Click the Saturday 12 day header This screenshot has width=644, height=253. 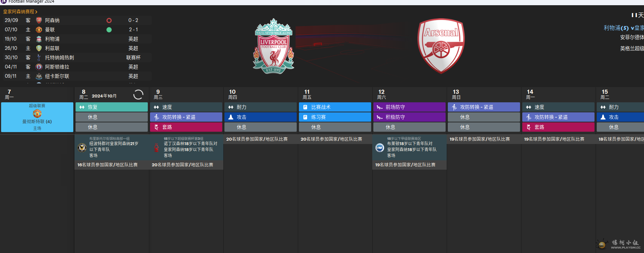tap(409, 95)
